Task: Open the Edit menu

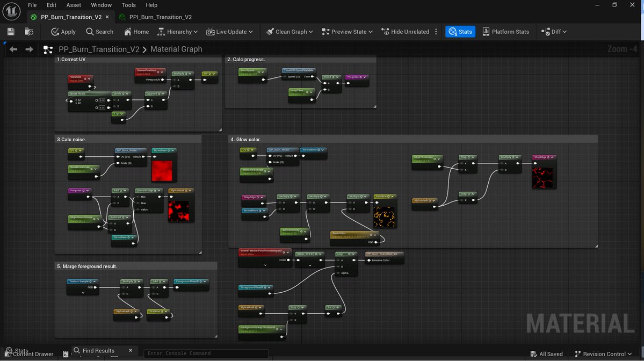Action: click(52, 5)
